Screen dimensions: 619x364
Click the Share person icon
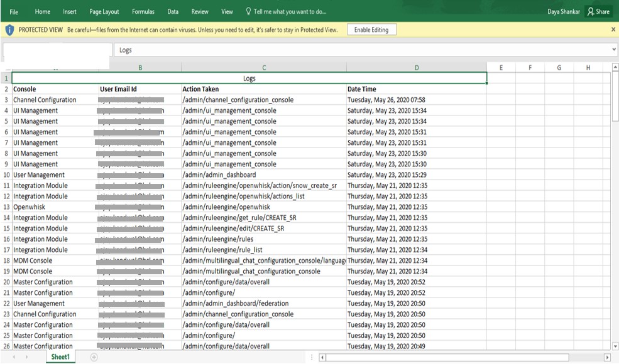tap(591, 11)
